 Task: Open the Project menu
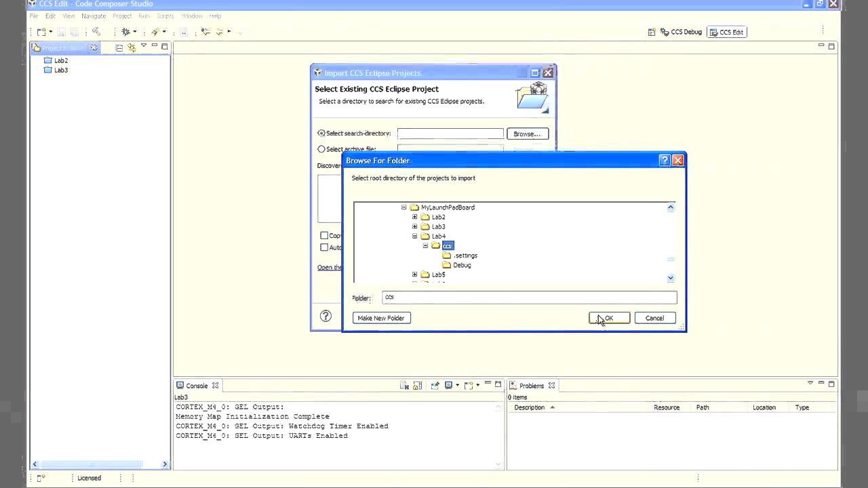click(x=122, y=16)
